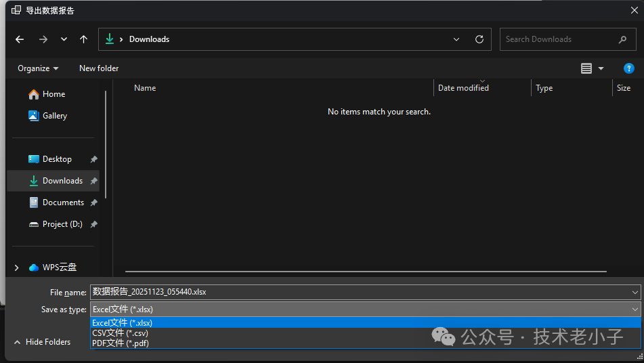Open the Help question mark icon
Image resolution: width=644 pixels, height=363 pixels.
click(628, 68)
